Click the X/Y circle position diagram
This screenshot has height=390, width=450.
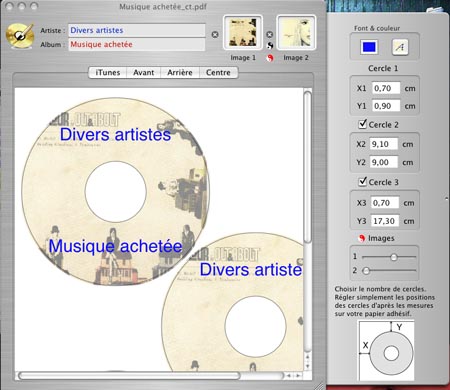(x=386, y=350)
